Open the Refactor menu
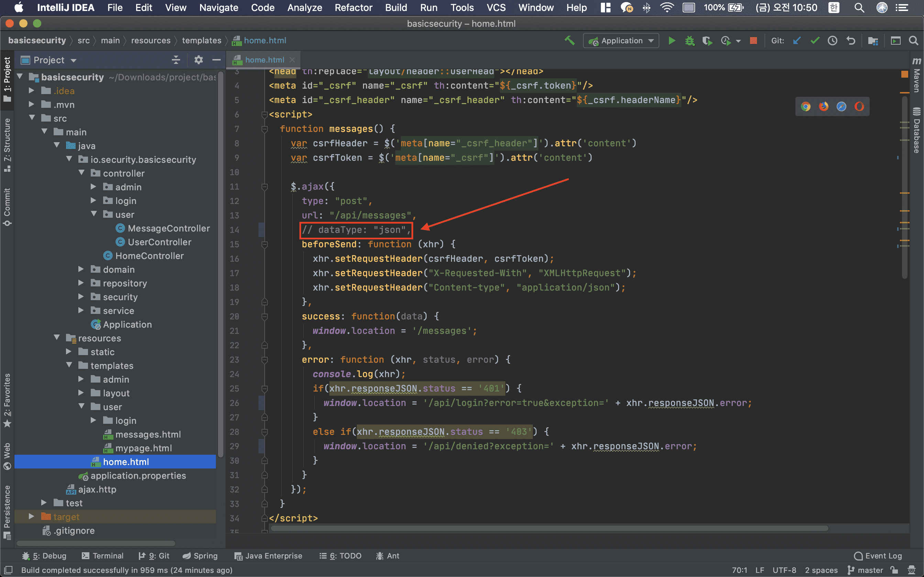Screen dimensions: 924x577 pyautogui.click(x=353, y=8)
